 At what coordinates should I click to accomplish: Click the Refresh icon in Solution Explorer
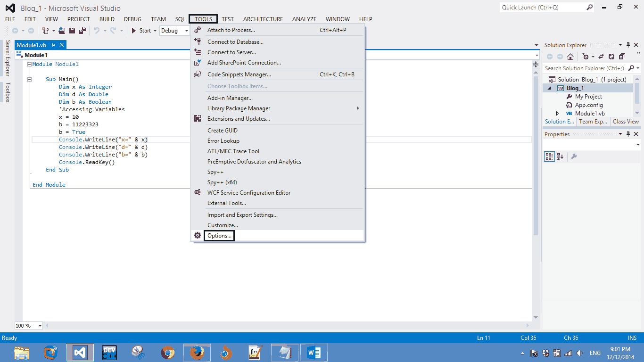[611, 57]
